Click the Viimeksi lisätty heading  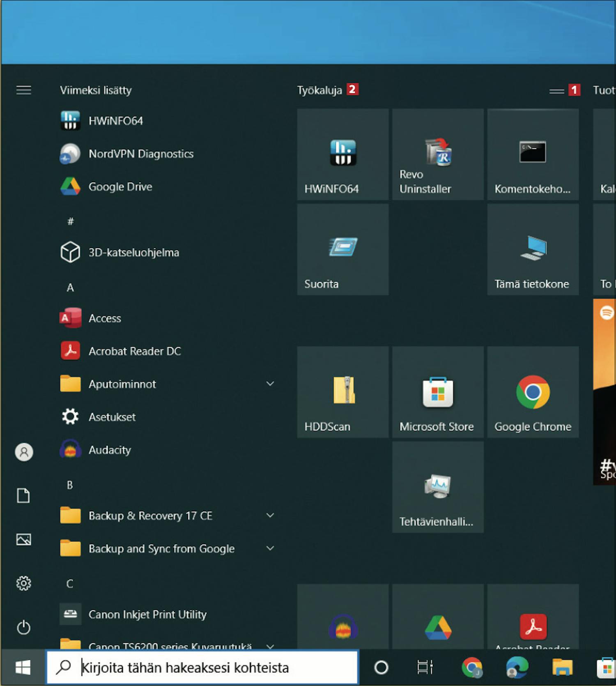tap(96, 90)
